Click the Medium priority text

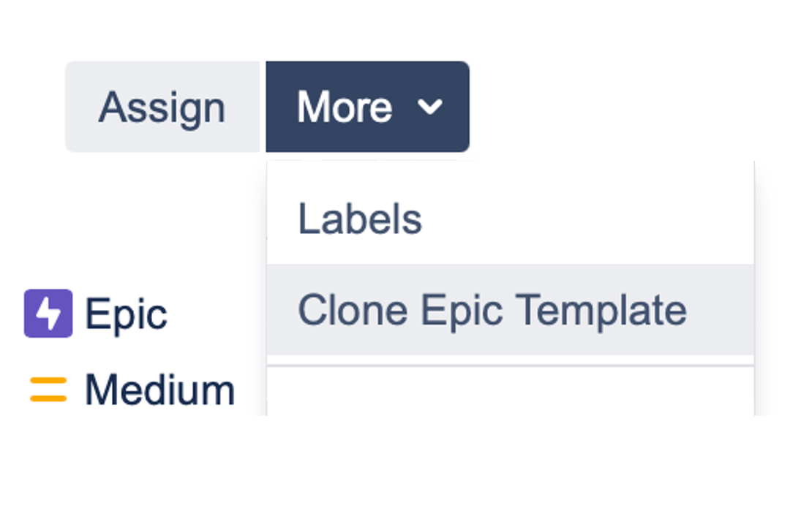pyautogui.click(x=159, y=390)
